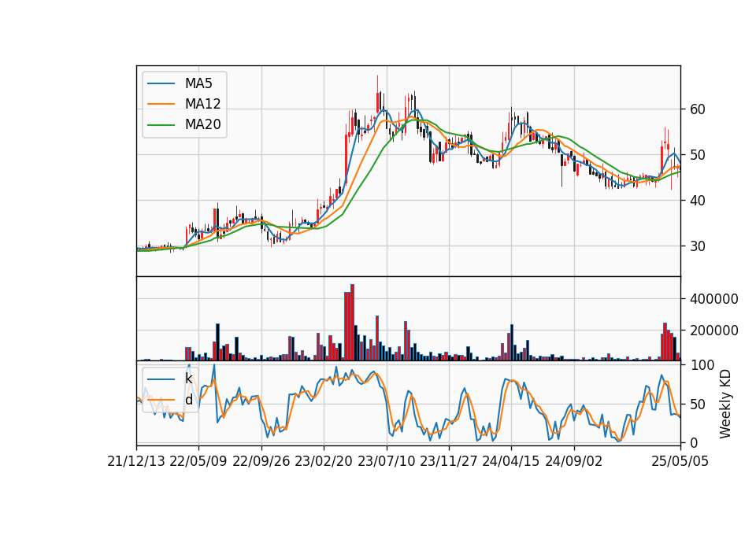756x543 pixels.
Task: Click the tallest red volume bar
Action: pos(353,323)
